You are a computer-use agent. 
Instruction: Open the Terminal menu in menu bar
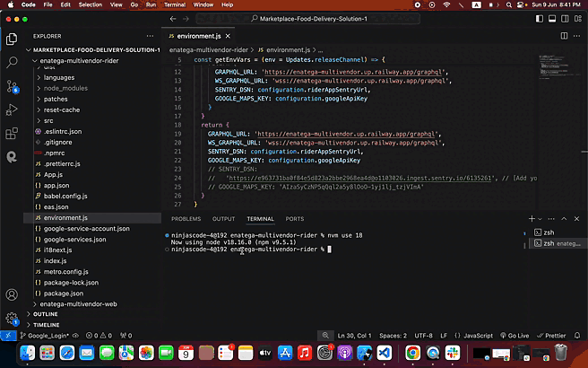coord(176,4)
